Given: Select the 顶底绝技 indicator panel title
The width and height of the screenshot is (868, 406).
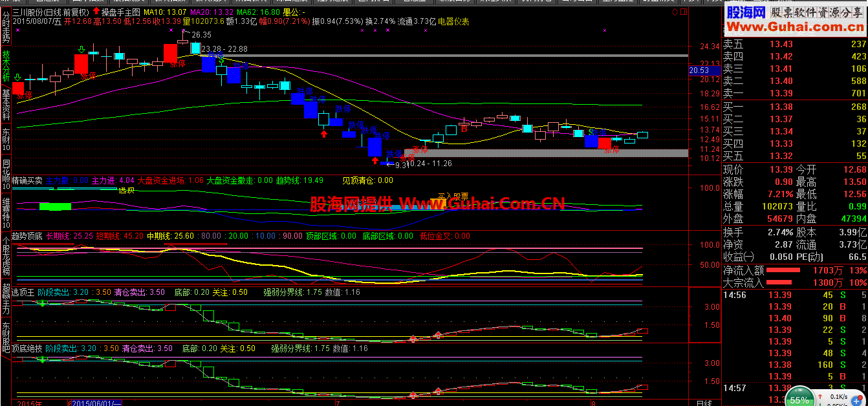Looking at the screenshot, I should pyautogui.click(x=28, y=348).
